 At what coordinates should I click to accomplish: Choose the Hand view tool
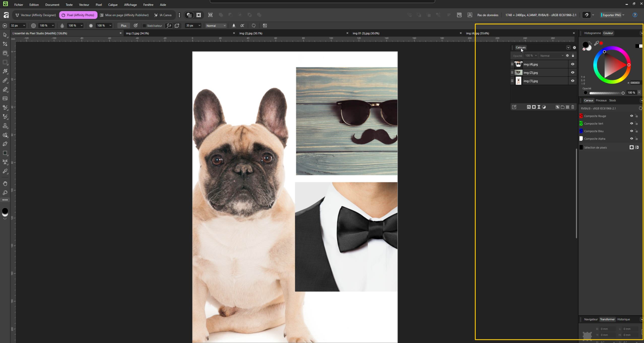[5, 184]
